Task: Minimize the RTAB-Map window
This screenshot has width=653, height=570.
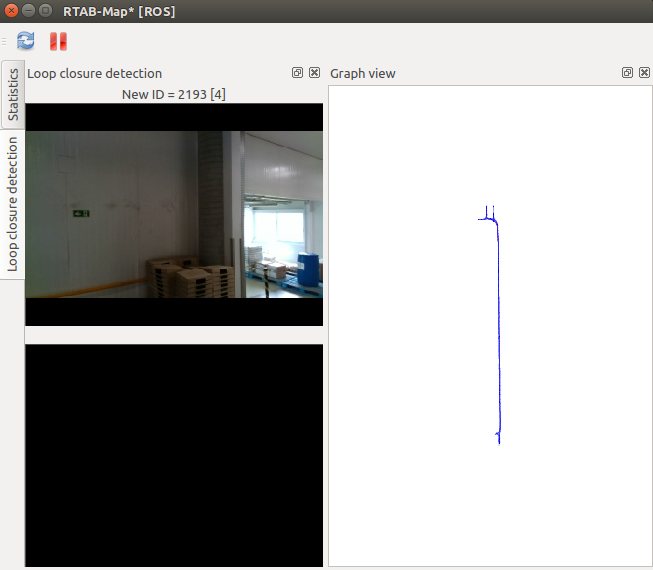Action: (28, 10)
